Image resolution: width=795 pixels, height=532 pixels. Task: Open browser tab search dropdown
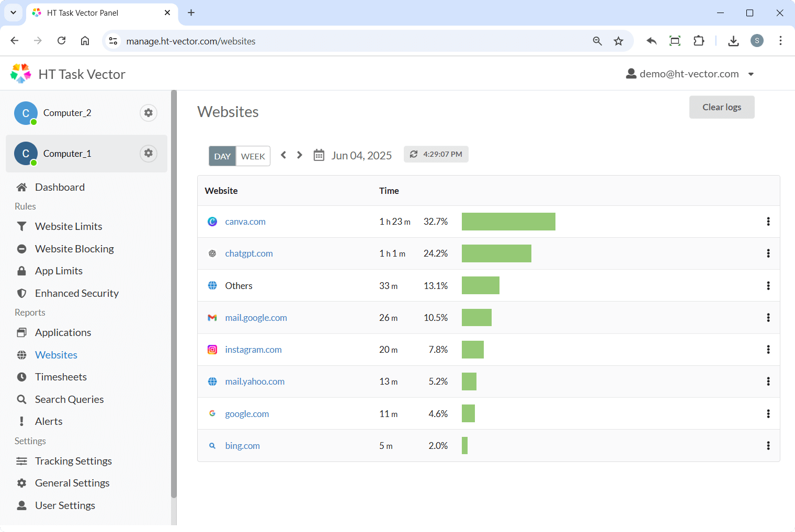click(13, 13)
